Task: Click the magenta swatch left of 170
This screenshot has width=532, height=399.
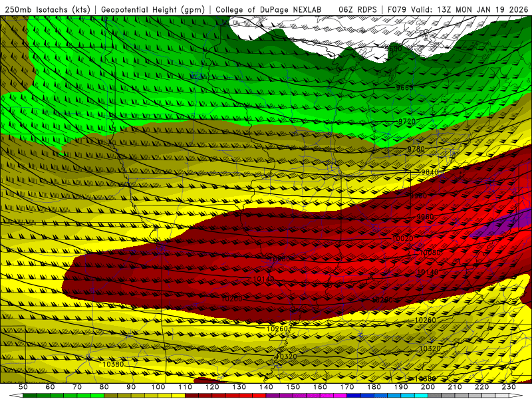Action: pyautogui.click(x=340, y=396)
